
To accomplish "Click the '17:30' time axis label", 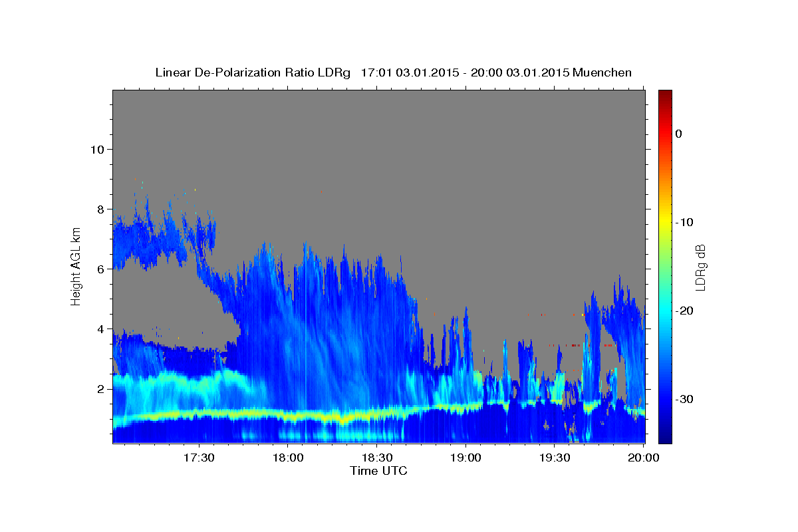I will pyautogui.click(x=198, y=458).
